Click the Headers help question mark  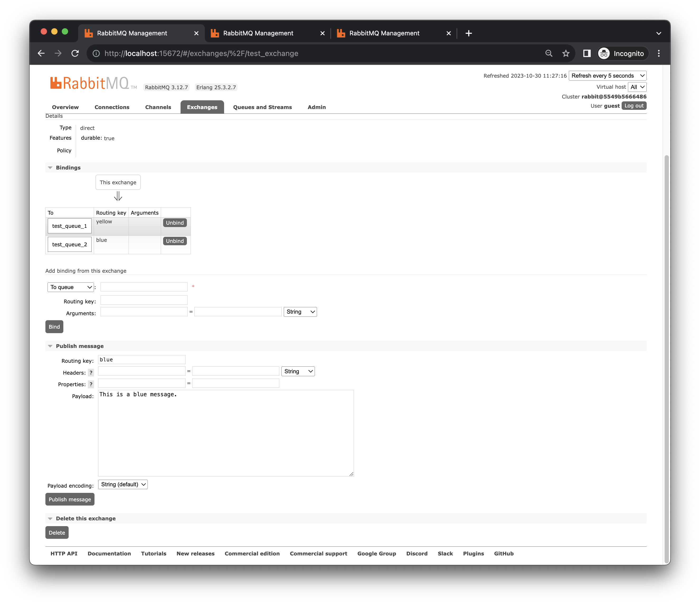(91, 372)
